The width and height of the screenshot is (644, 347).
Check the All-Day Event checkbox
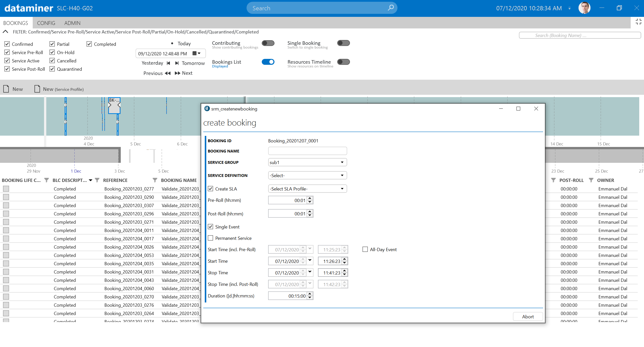coord(365,249)
